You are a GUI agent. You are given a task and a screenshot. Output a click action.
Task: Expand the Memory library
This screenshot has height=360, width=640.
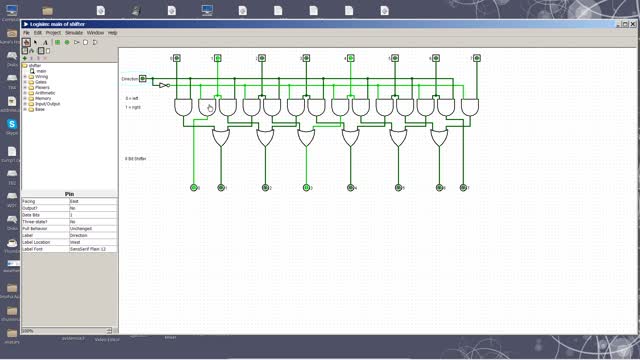(x=25, y=98)
